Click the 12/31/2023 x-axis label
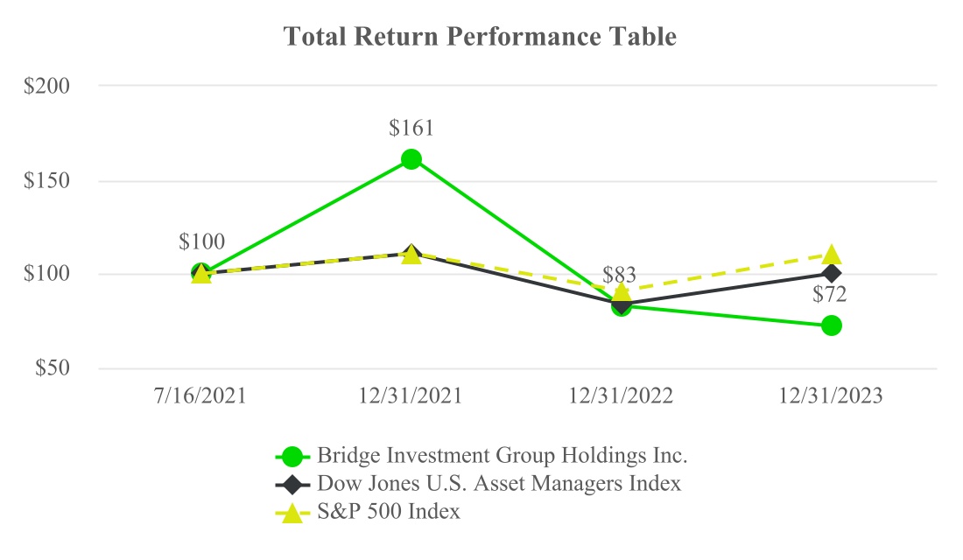 pyautogui.click(x=832, y=395)
